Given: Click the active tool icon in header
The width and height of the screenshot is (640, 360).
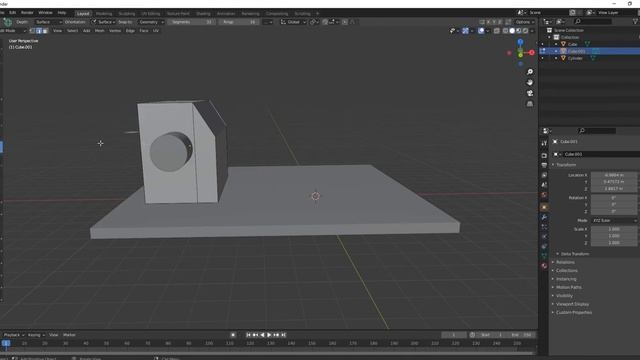Looking at the screenshot, I should pos(7,22).
